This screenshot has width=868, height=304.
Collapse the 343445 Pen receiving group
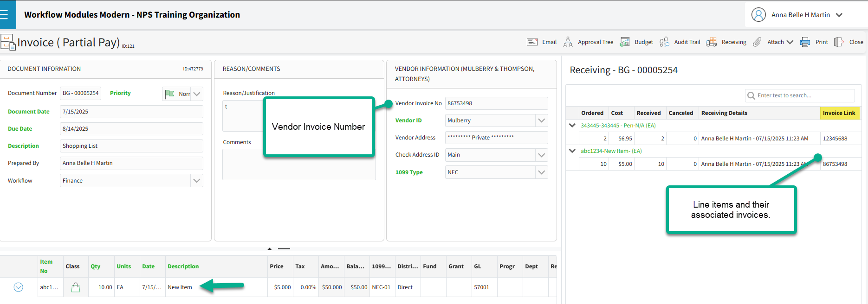[x=572, y=126]
